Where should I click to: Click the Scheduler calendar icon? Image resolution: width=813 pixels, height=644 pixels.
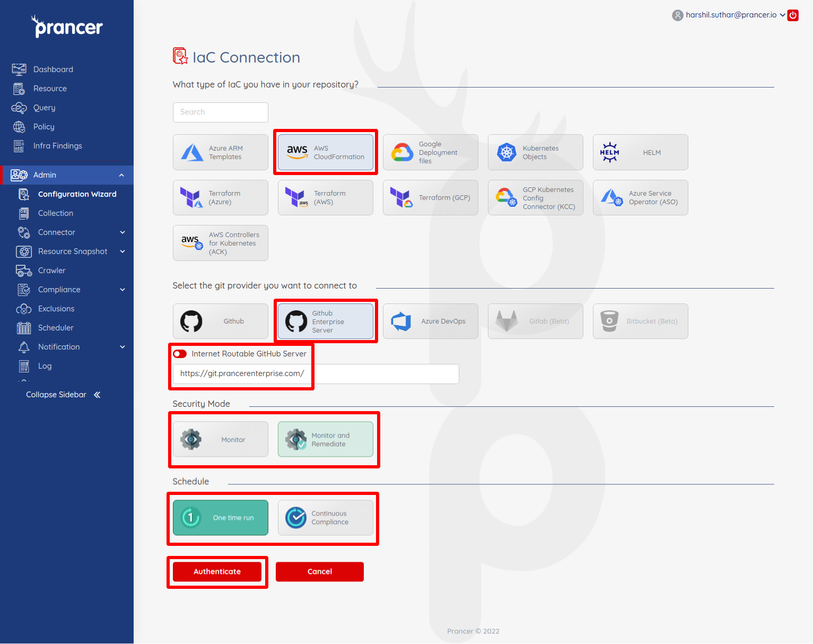pyautogui.click(x=24, y=328)
